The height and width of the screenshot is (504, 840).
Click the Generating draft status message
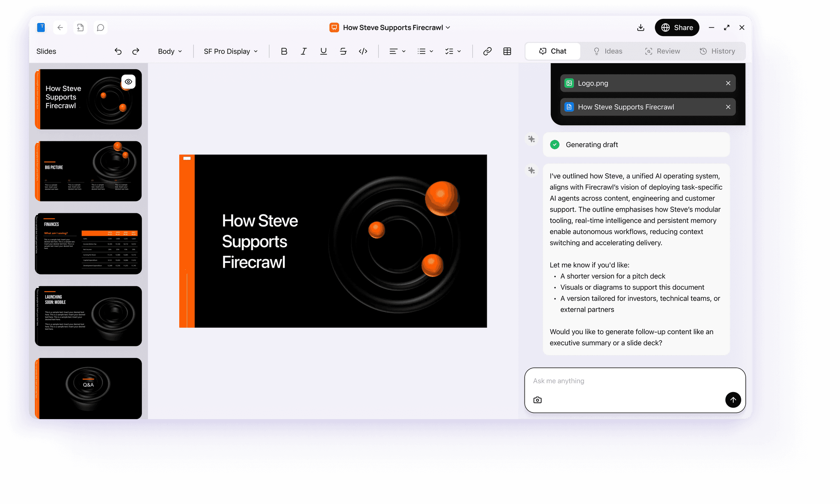(x=636, y=144)
